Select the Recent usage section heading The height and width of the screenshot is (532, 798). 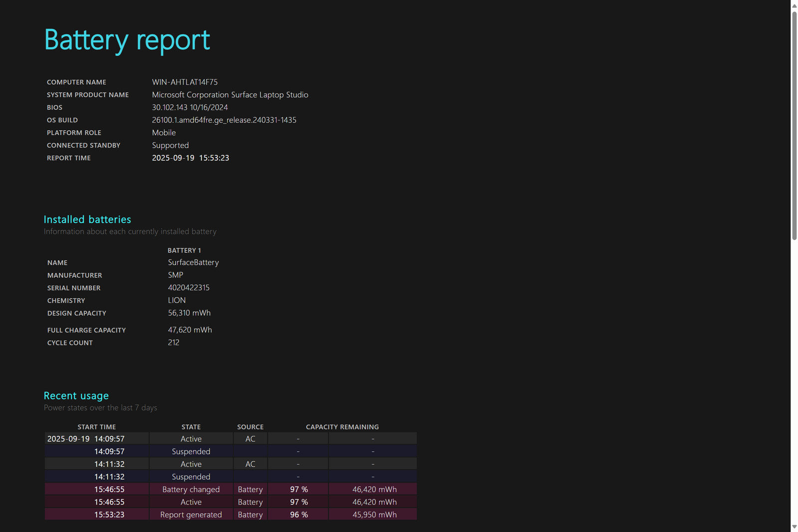point(76,396)
